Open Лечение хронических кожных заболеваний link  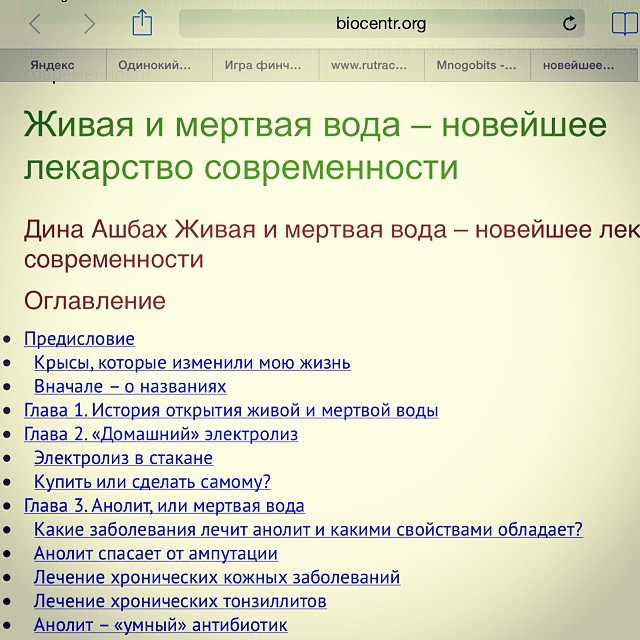(x=217, y=578)
